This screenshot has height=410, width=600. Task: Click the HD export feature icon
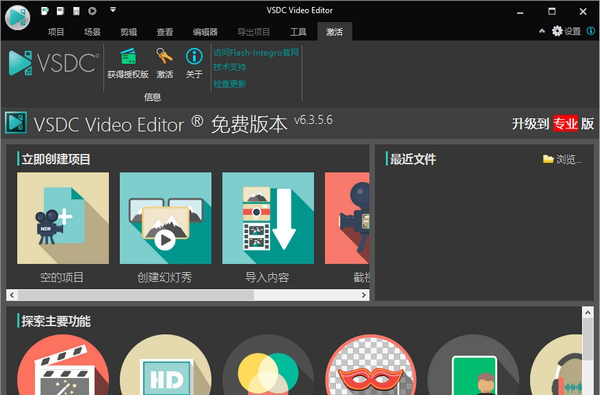[166, 364]
